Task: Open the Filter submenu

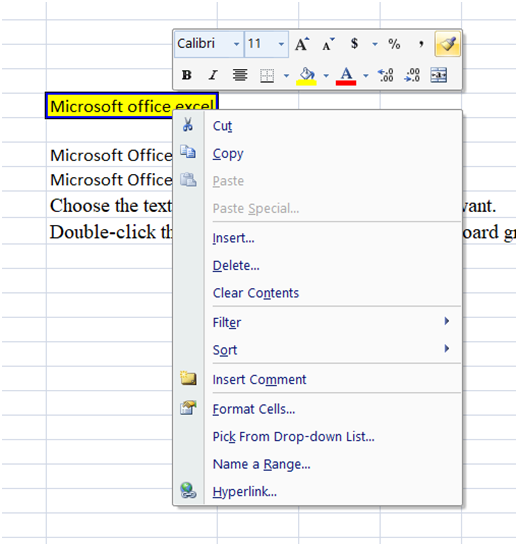Action: point(317,322)
